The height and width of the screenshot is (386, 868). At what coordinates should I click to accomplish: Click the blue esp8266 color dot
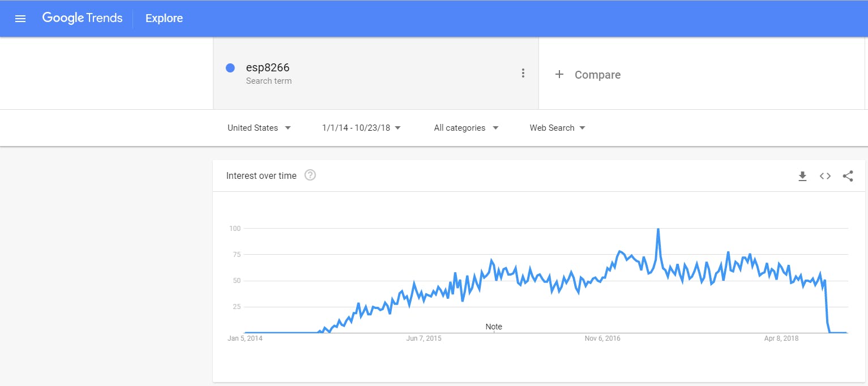click(x=230, y=68)
